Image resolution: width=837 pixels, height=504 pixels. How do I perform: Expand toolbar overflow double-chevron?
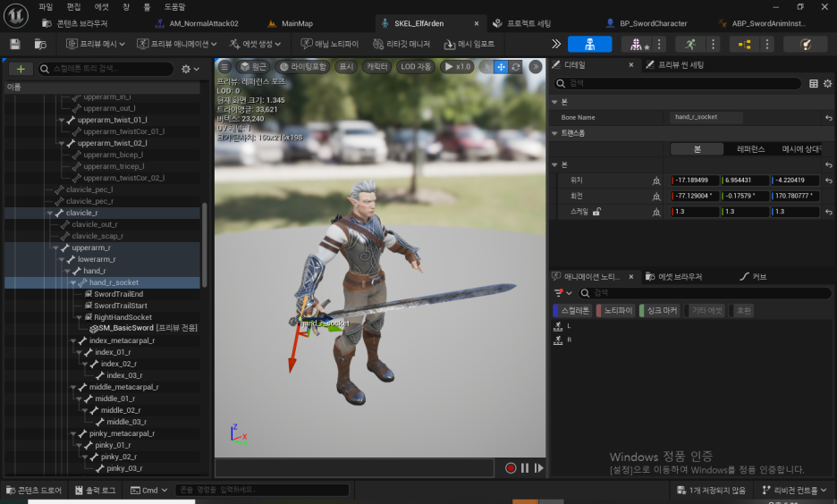tap(556, 45)
